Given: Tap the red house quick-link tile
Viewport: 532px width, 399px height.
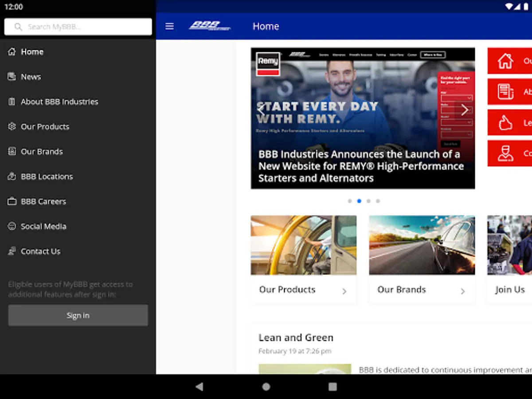Looking at the screenshot, I should [x=510, y=61].
